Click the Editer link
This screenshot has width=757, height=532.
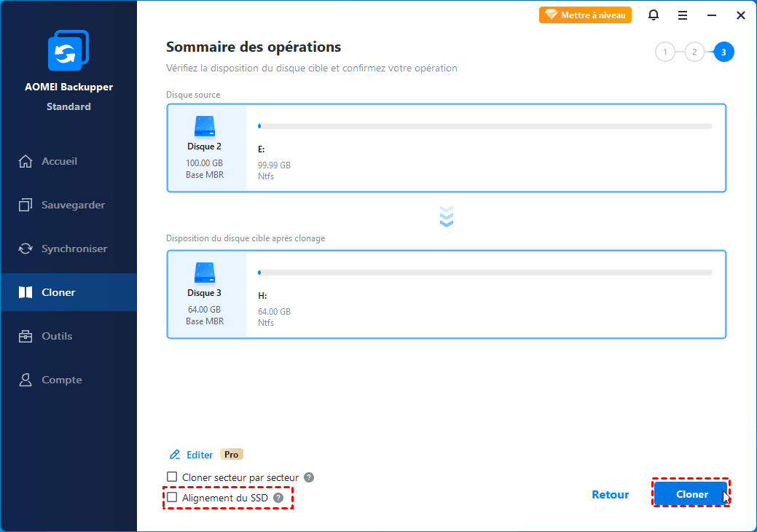[x=200, y=455]
